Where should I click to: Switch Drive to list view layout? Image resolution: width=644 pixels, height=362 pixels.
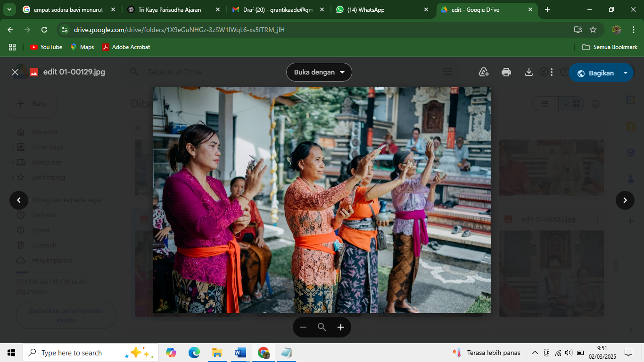pos(545,103)
